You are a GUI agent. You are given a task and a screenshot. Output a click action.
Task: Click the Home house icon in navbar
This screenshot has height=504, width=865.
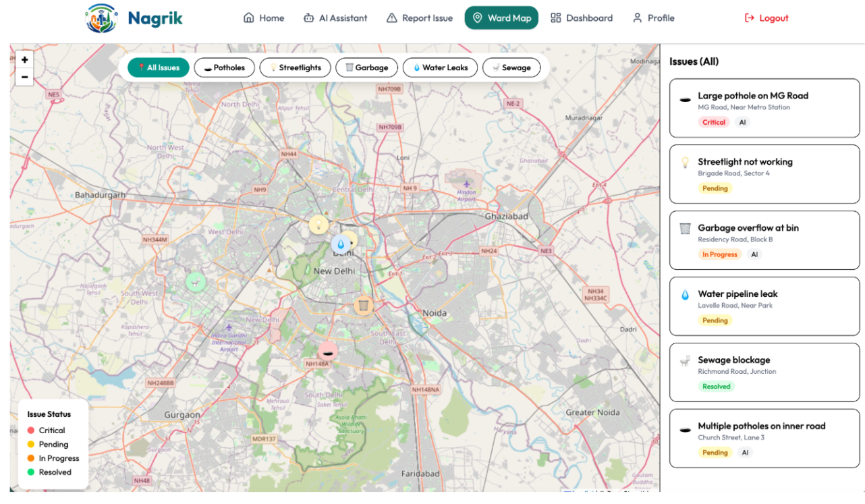pos(249,18)
